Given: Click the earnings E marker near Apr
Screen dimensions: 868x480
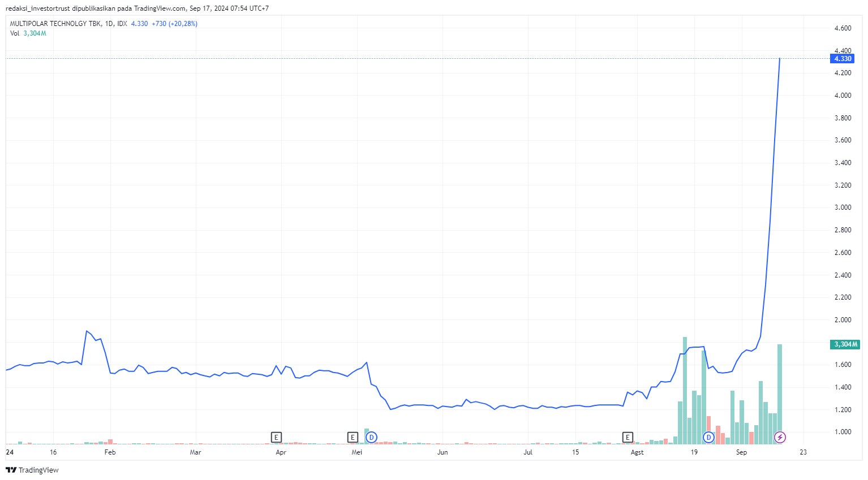Looking at the screenshot, I should (276, 437).
